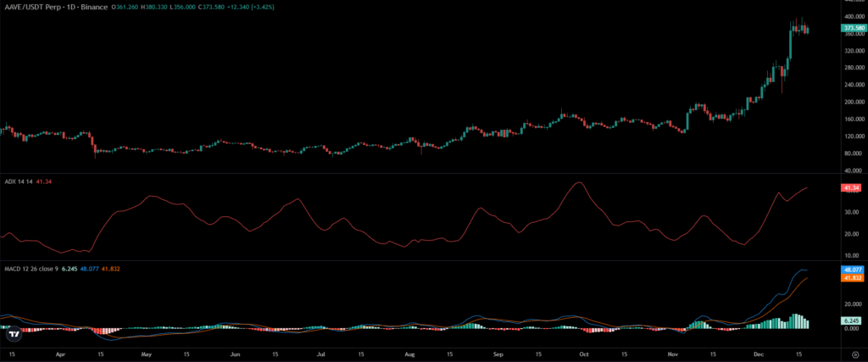The image size is (868, 362).
Task: Select the close value C373.580 in header
Action: click(x=213, y=8)
